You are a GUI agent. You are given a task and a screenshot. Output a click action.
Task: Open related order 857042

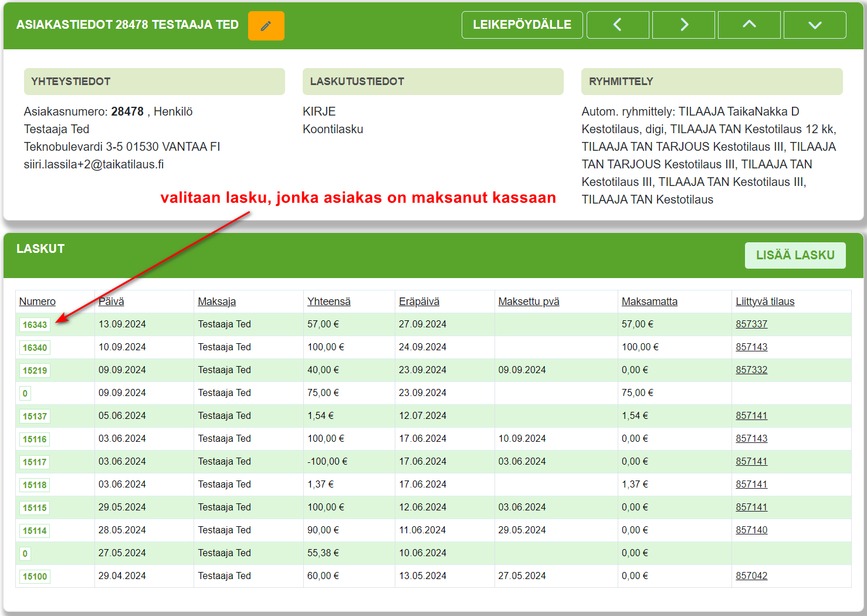(751, 576)
